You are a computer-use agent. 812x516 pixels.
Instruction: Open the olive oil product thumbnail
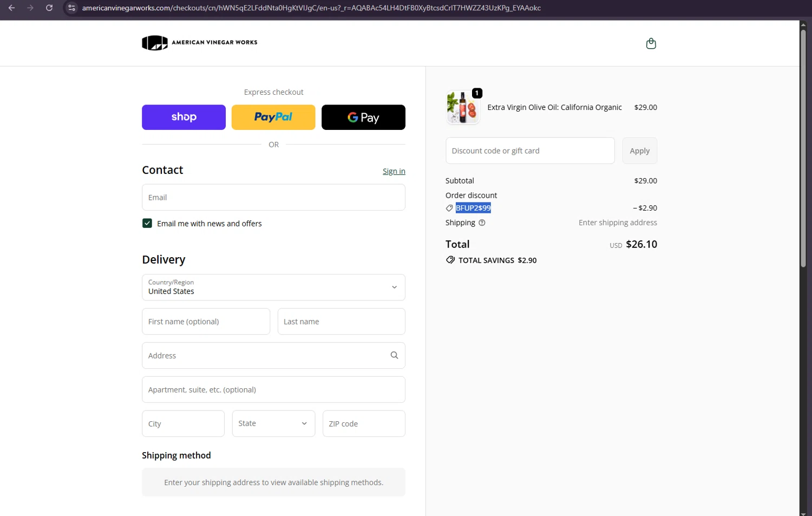coord(463,107)
